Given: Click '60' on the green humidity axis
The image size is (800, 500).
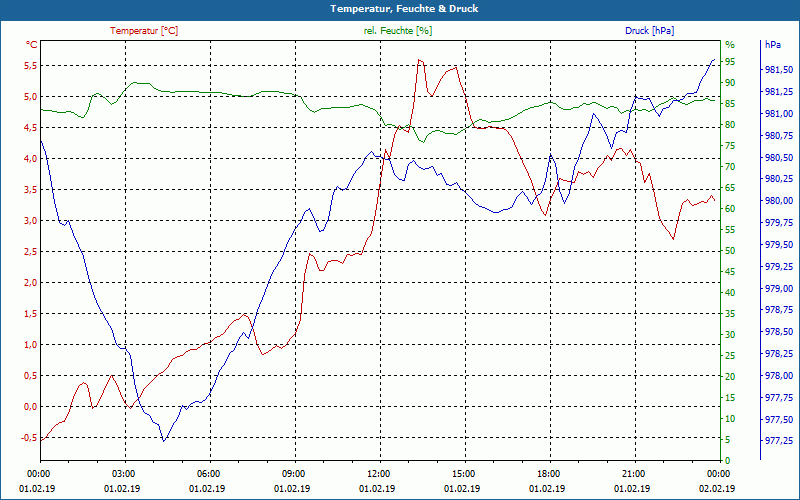Looking at the screenshot, I should click(730, 209).
